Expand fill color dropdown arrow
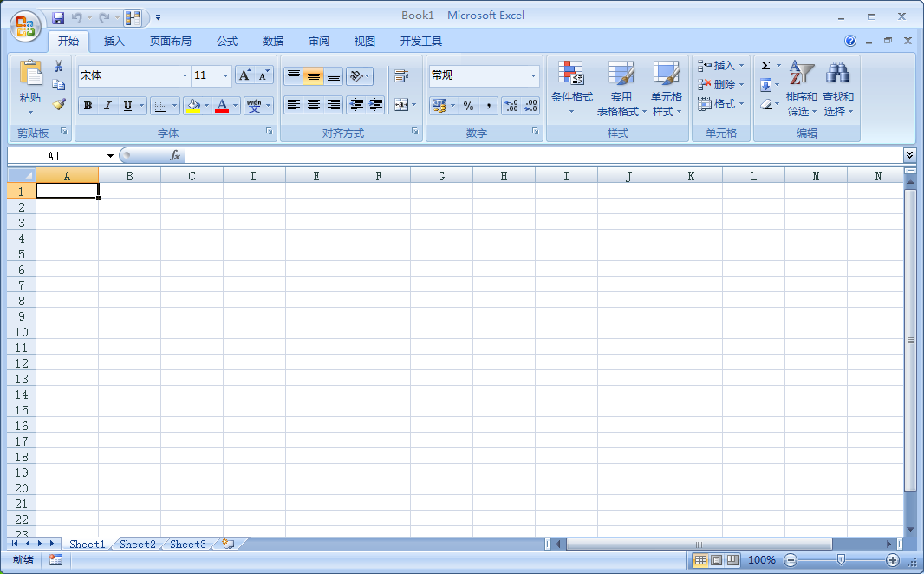 pyautogui.click(x=206, y=106)
